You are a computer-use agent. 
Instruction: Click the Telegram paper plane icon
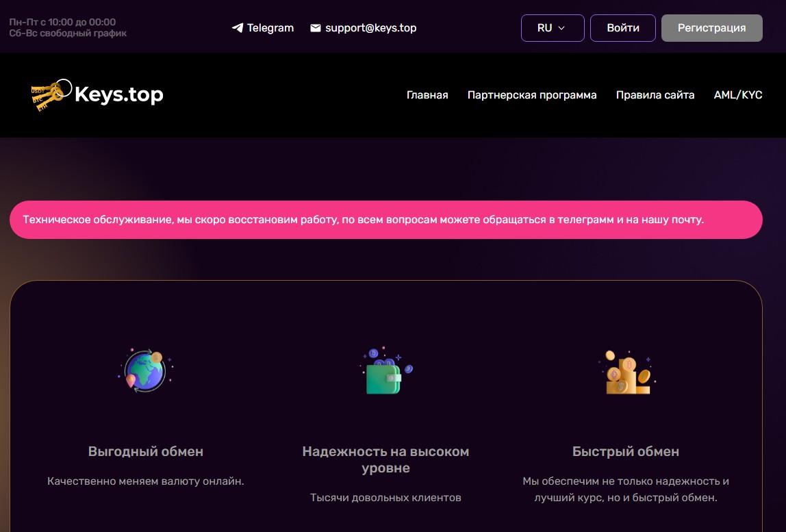238,27
